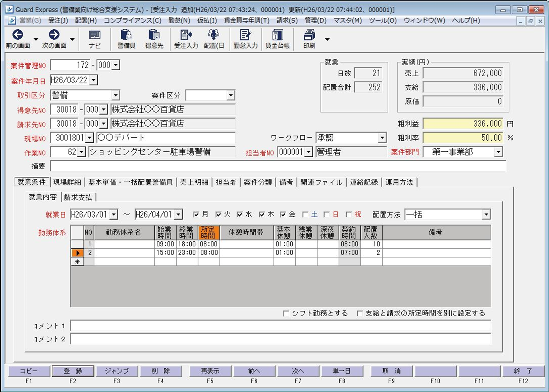Enable シフト勤務とする checkbox
Image resolution: width=549 pixels, height=392 pixels.
(x=286, y=313)
